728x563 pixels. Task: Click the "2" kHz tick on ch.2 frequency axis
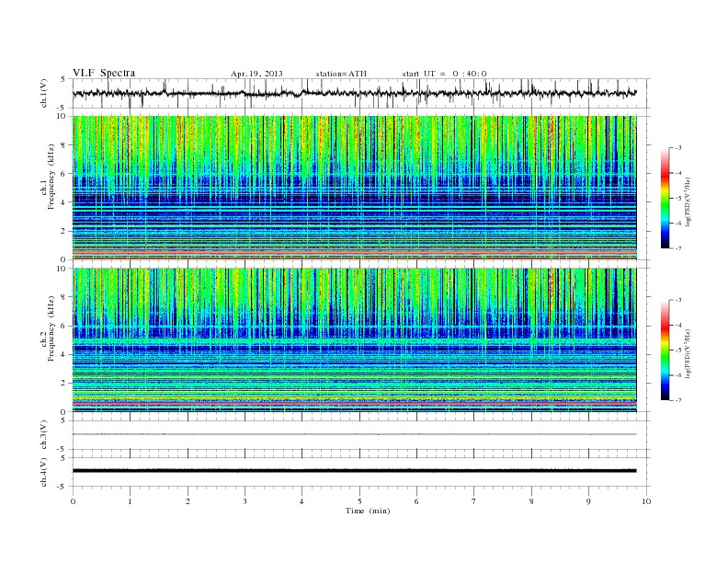click(63, 383)
